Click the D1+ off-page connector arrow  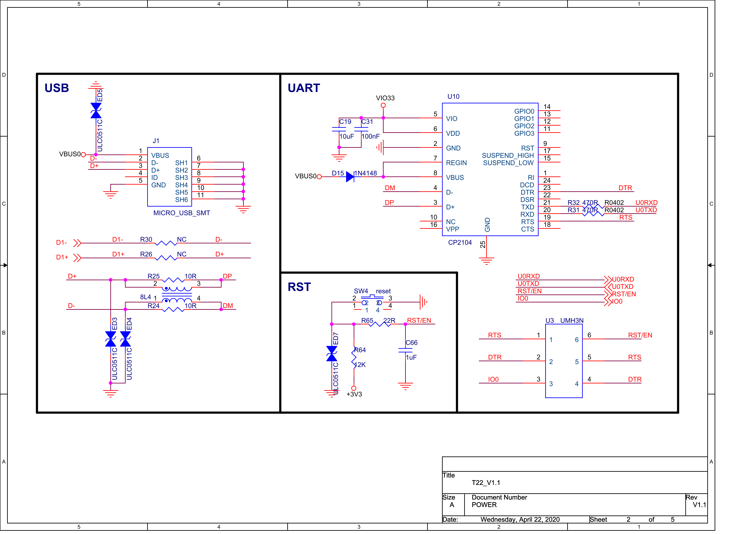tap(77, 258)
